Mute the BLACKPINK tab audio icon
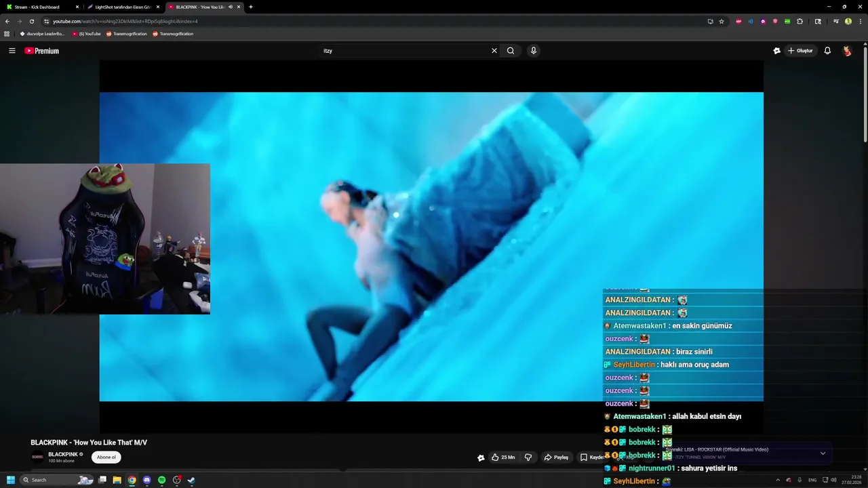 [x=231, y=7]
